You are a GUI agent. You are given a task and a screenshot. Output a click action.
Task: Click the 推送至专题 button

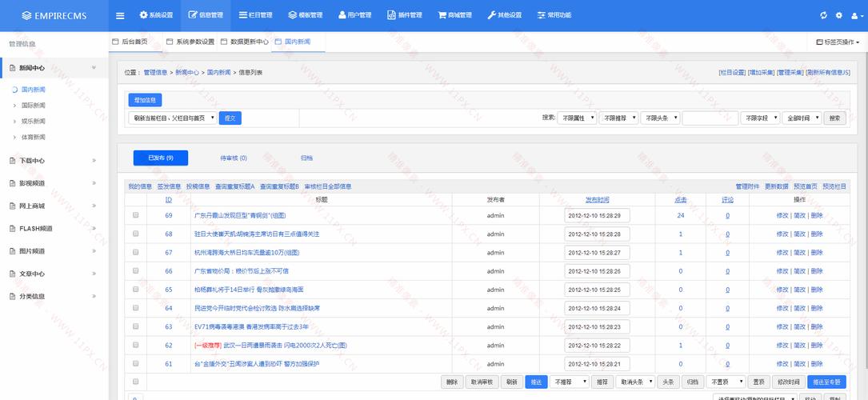(x=826, y=382)
